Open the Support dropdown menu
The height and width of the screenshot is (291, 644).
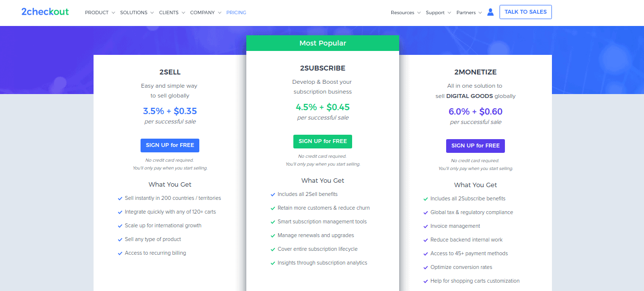[438, 13]
